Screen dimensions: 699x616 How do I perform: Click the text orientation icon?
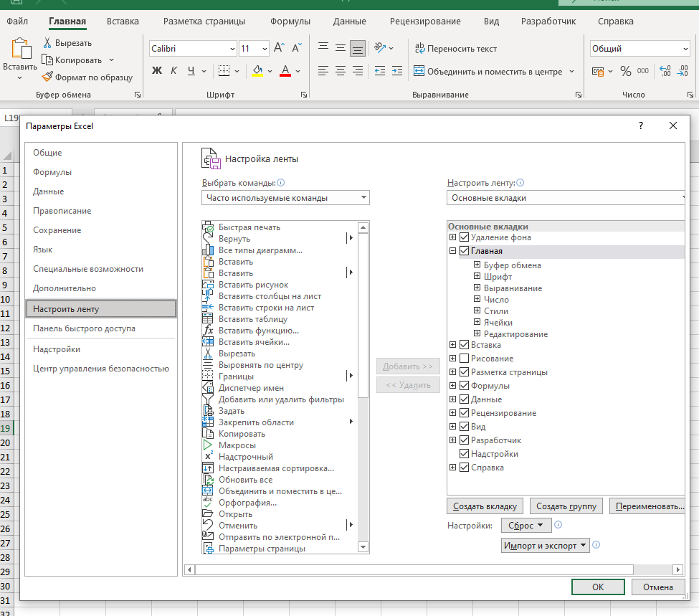pyautogui.click(x=380, y=47)
